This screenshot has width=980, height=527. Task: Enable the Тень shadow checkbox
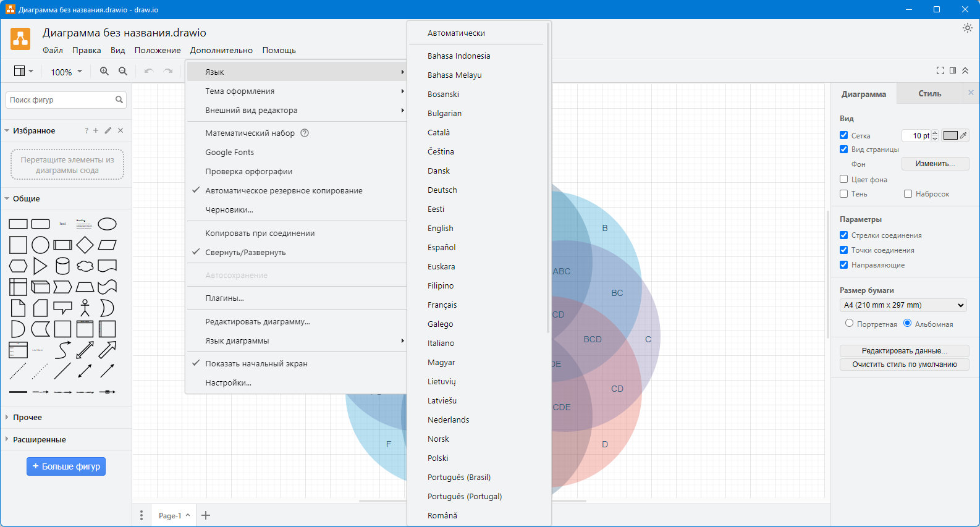(843, 193)
